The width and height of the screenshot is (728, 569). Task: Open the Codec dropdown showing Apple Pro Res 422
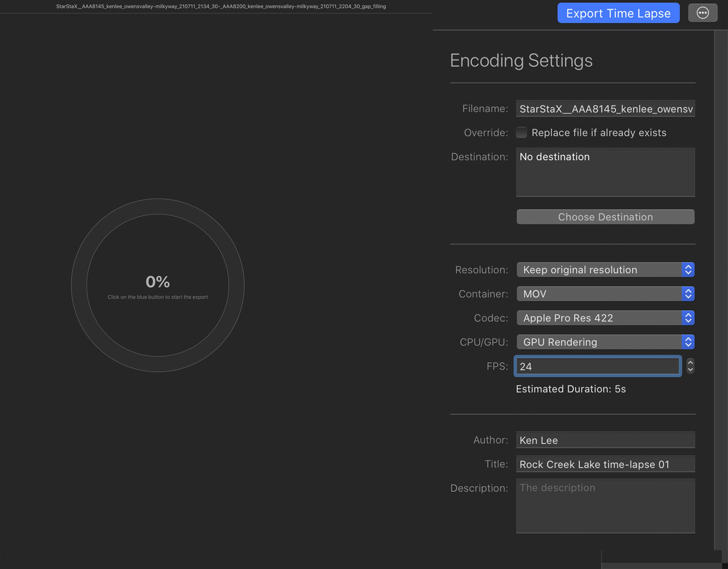[605, 318]
